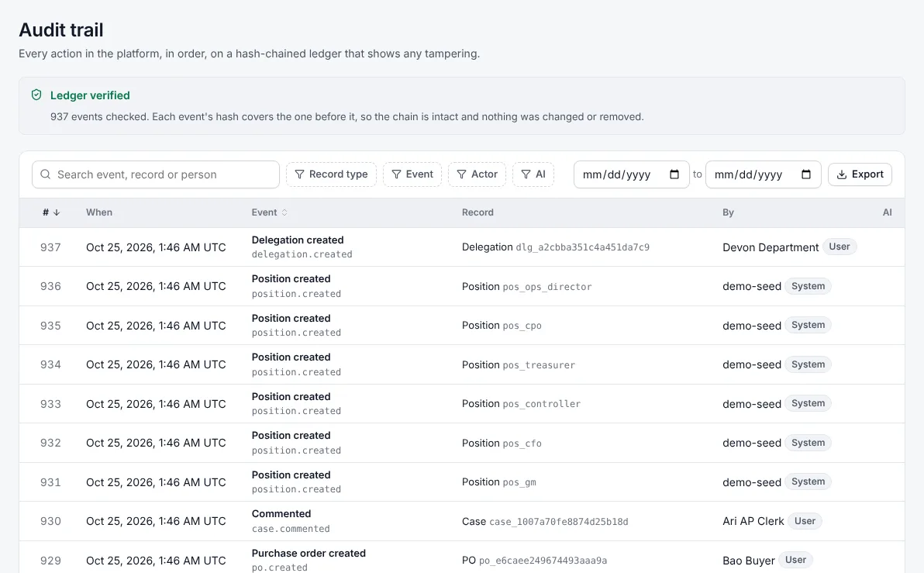924x573 pixels.
Task: Click actor Ari AP Clerk
Action: point(753,521)
